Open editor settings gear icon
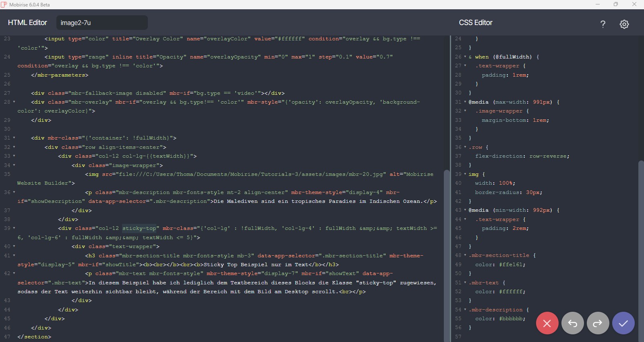Viewport: 644px width, 342px height. pos(624,24)
